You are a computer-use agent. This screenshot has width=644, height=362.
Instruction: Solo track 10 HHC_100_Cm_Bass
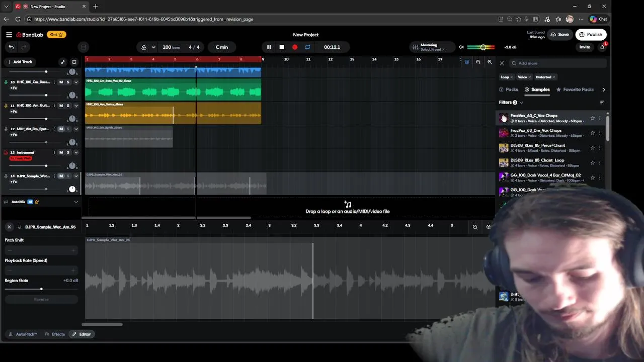click(x=68, y=82)
